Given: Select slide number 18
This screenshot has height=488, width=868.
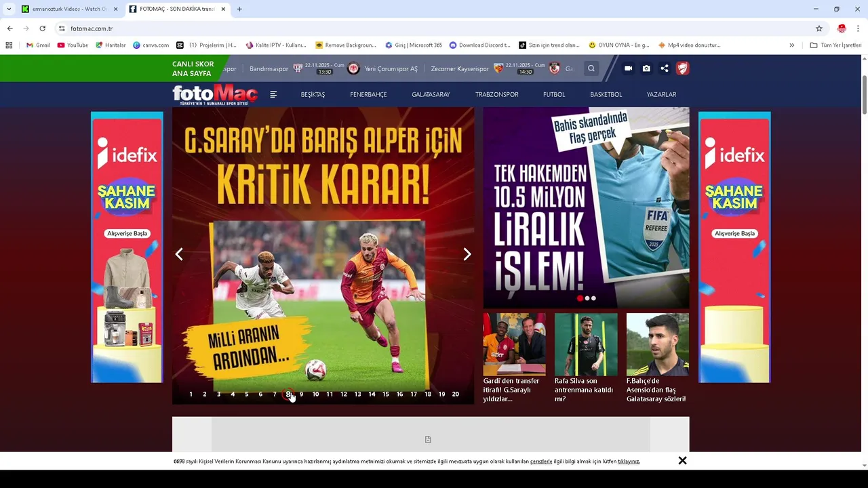Looking at the screenshot, I should pyautogui.click(x=428, y=394).
